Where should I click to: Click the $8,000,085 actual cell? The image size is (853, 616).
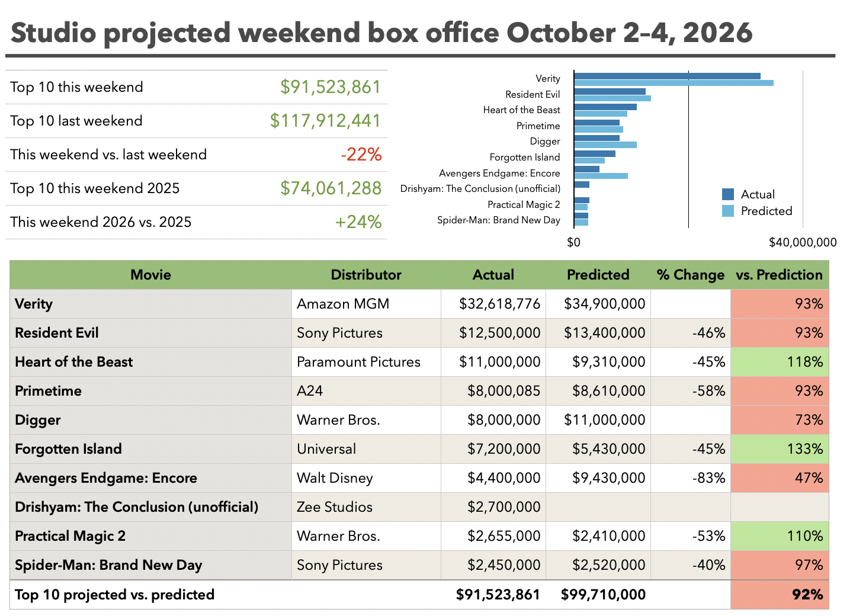click(493, 391)
